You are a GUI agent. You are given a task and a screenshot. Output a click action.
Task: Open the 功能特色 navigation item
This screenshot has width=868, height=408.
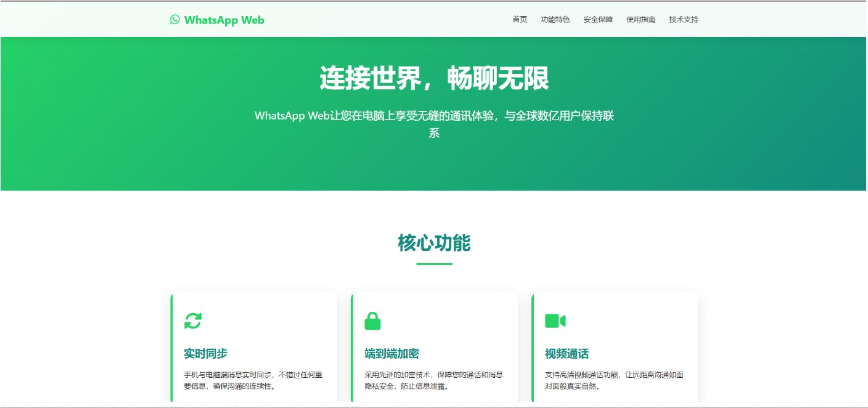pos(555,20)
